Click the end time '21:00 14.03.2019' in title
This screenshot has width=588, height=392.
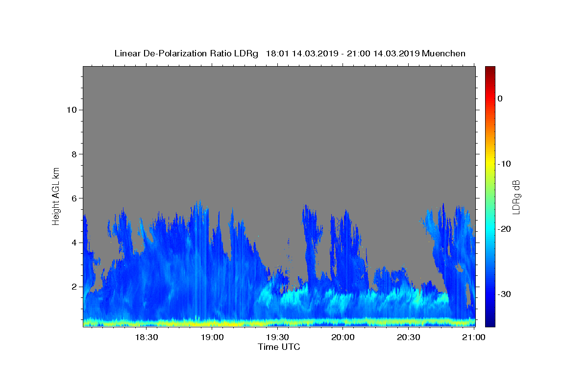tap(383, 53)
